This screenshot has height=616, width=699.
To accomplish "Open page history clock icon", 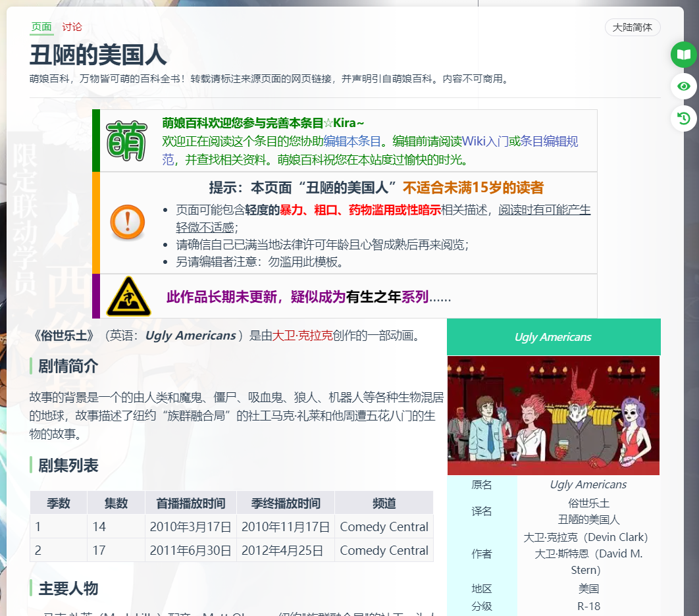I will (684, 118).
